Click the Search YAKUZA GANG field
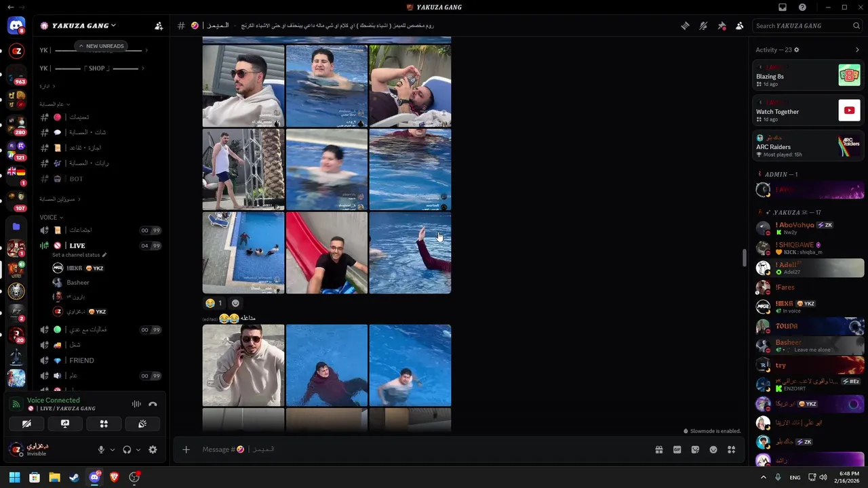This screenshot has width=868, height=488. point(808,26)
